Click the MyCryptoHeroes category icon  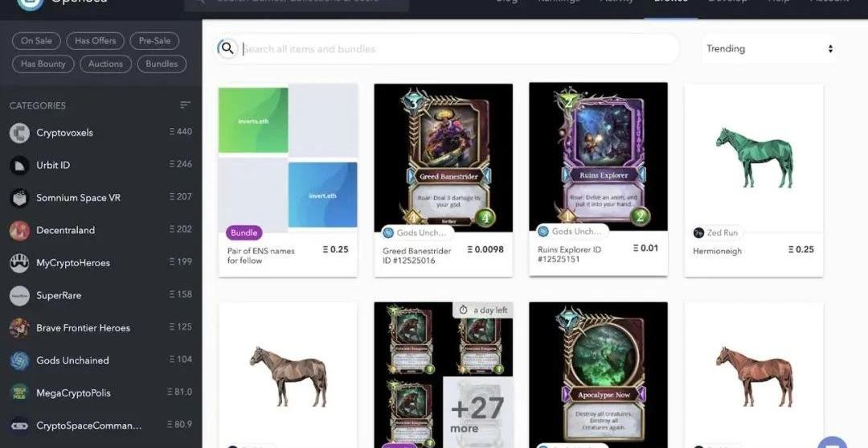coord(19,263)
